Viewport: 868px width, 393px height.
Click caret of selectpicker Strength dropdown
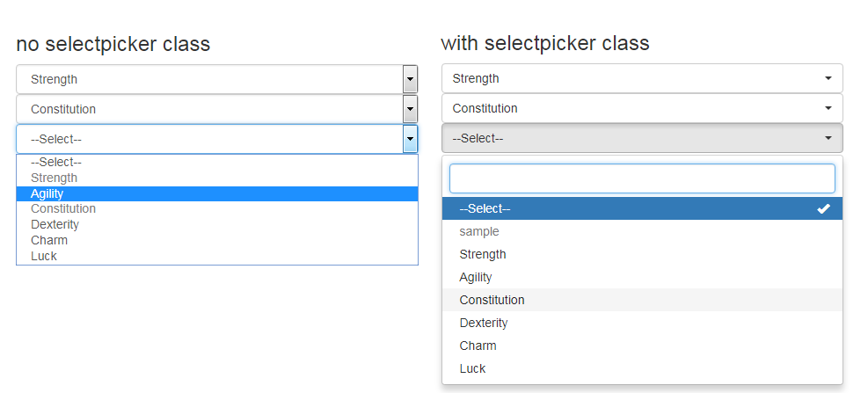828,78
